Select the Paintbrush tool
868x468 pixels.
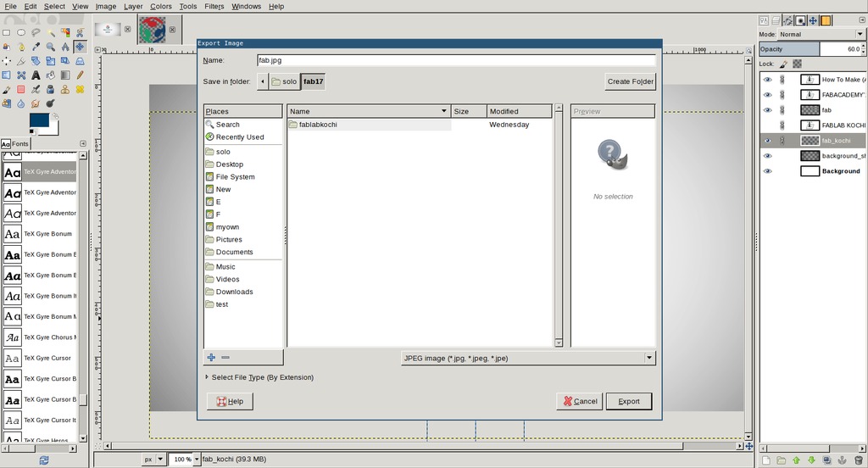coord(6,89)
